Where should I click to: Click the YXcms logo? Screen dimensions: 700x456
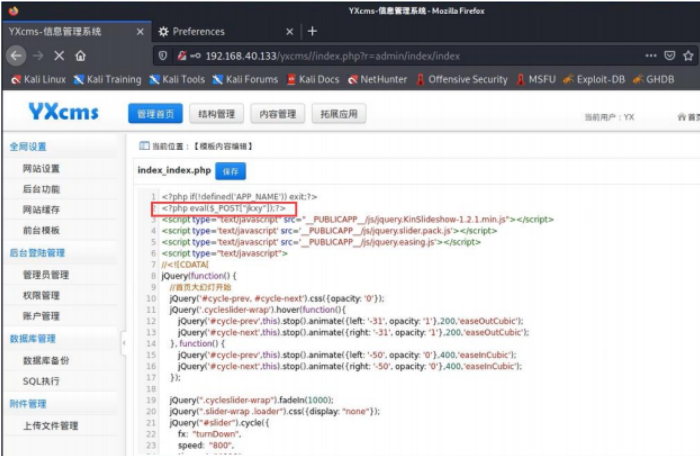[64, 111]
